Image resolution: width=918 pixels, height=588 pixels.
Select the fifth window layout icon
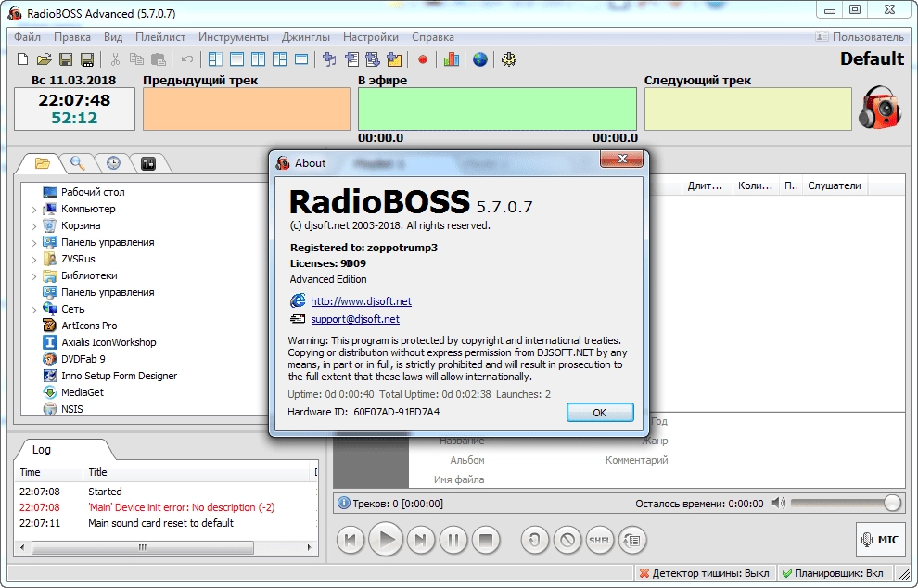(x=301, y=59)
